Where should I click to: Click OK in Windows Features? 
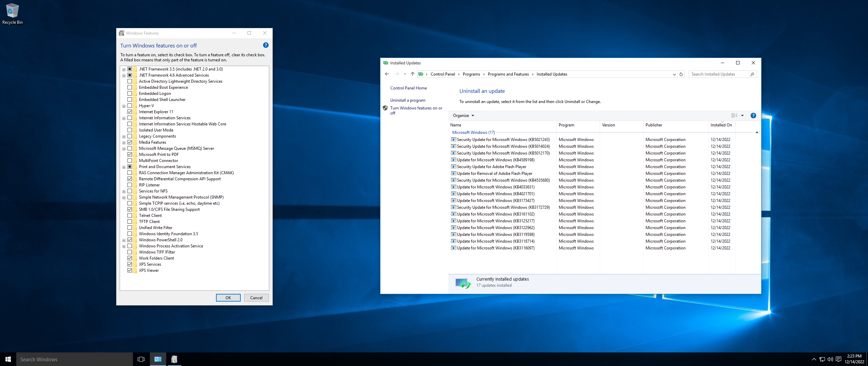(x=228, y=298)
